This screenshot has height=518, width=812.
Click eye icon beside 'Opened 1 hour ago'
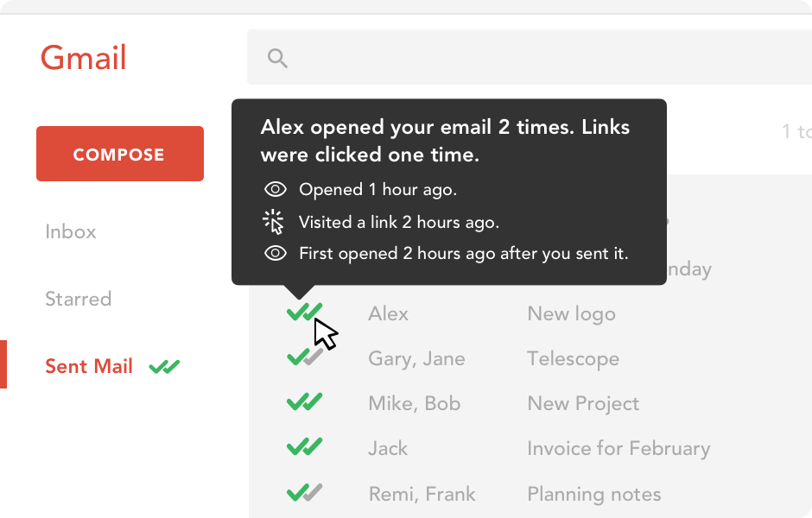(x=275, y=189)
